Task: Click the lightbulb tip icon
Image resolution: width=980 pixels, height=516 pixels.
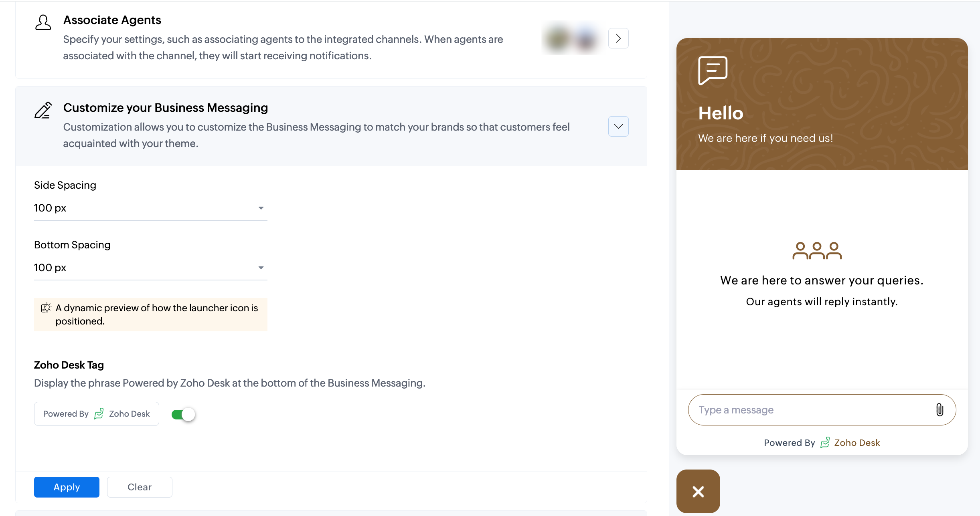Action: coord(46,308)
